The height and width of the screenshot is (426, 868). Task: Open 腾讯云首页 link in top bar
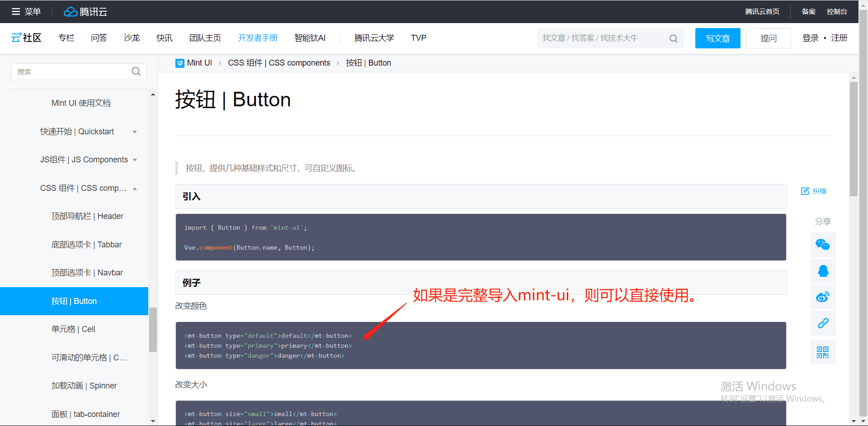[x=762, y=12]
